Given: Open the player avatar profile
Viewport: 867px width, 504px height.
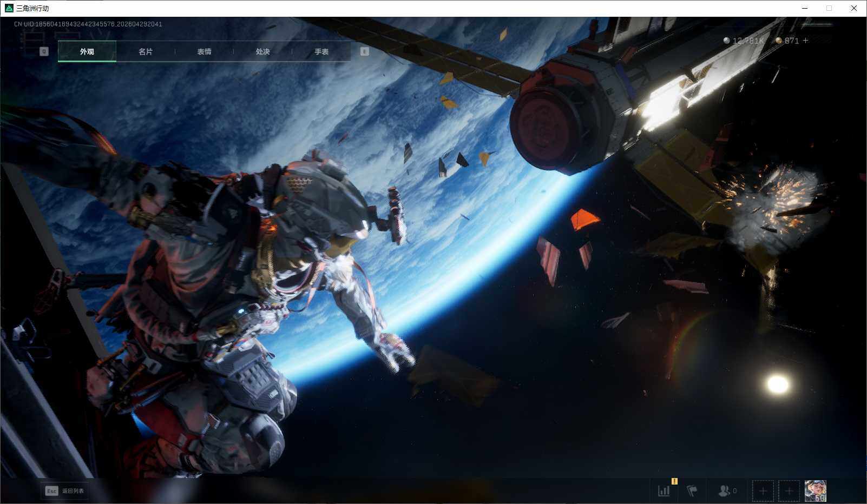Looking at the screenshot, I should coord(815,491).
